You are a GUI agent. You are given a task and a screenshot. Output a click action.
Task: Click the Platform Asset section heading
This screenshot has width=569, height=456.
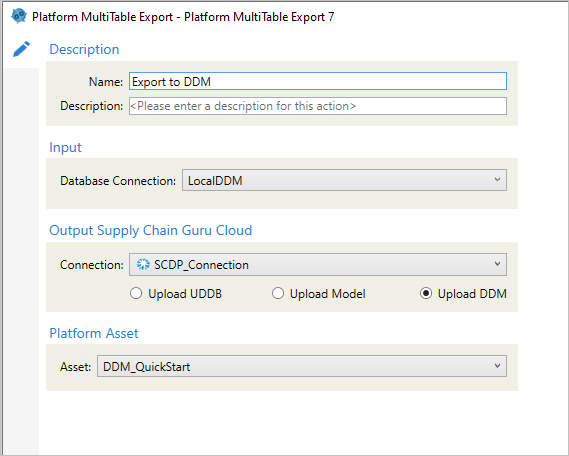[94, 333]
